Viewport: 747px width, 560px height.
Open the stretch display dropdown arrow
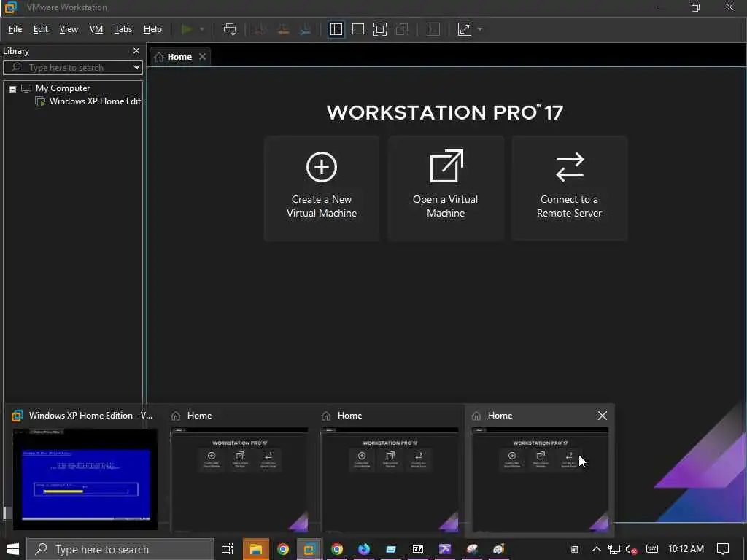click(x=480, y=29)
